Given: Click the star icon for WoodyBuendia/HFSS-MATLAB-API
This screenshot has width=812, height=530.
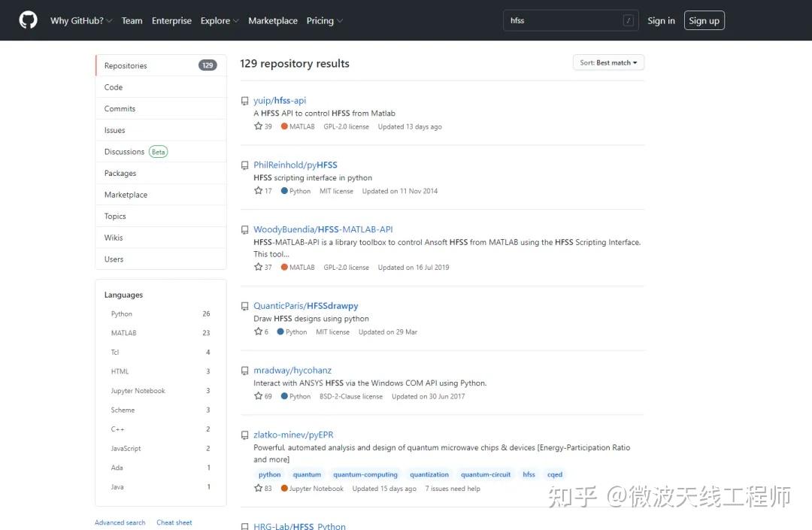Looking at the screenshot, I should click(259, 267).
